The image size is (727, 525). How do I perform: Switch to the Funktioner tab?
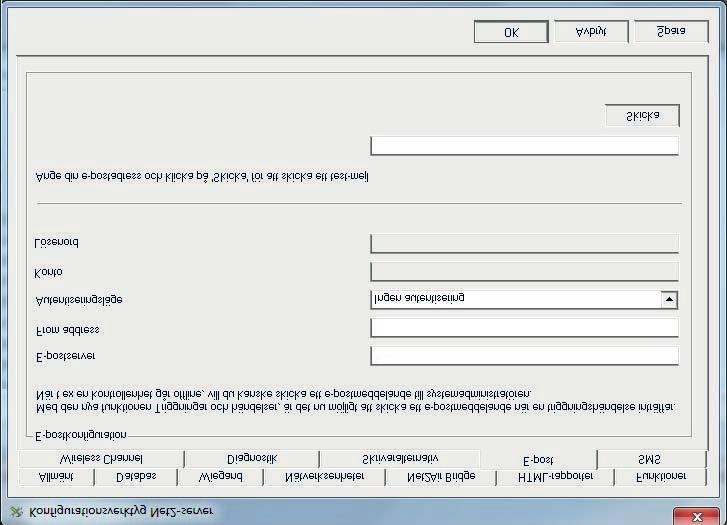coord(661,477)
